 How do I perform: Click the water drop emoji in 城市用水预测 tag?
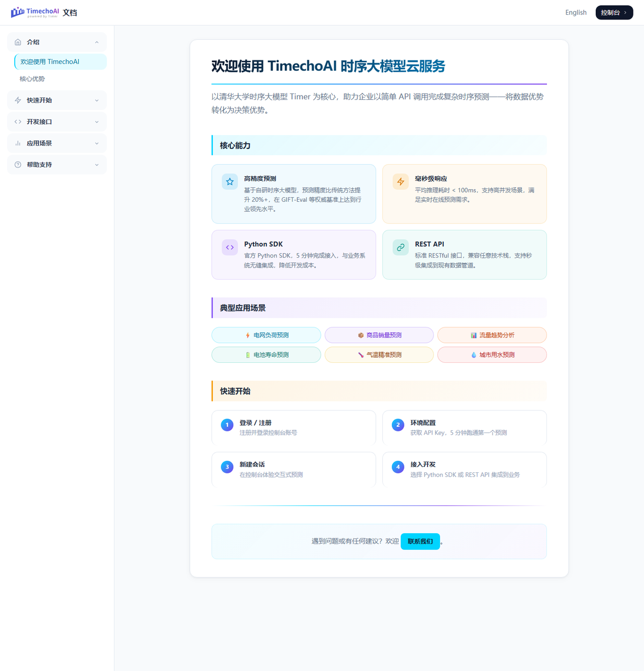[x=474, y=355]
